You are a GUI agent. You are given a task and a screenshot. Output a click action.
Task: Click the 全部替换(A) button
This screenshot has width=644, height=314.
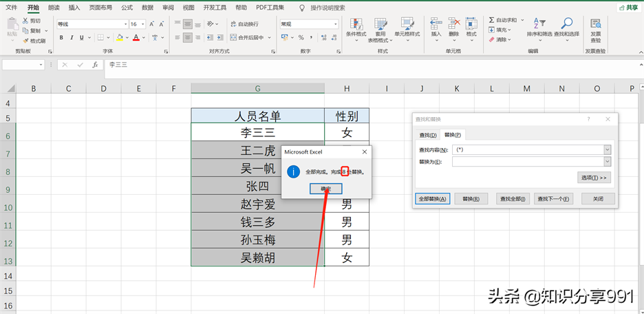[x=433, y=198]
